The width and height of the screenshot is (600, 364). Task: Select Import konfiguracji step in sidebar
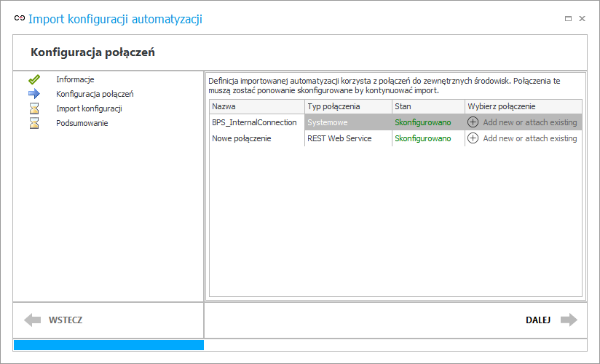89,108
